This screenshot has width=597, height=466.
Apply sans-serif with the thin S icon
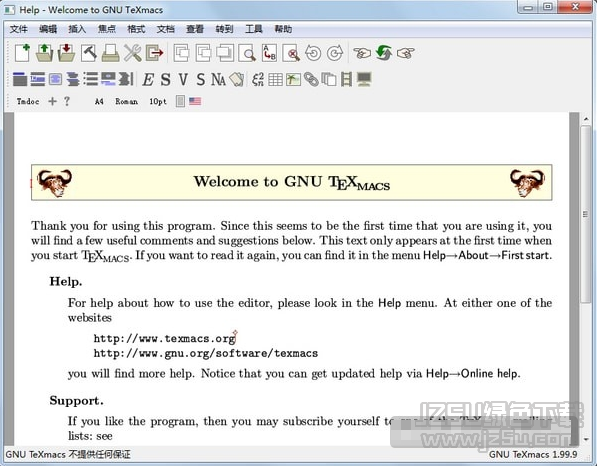coord(201,80)
